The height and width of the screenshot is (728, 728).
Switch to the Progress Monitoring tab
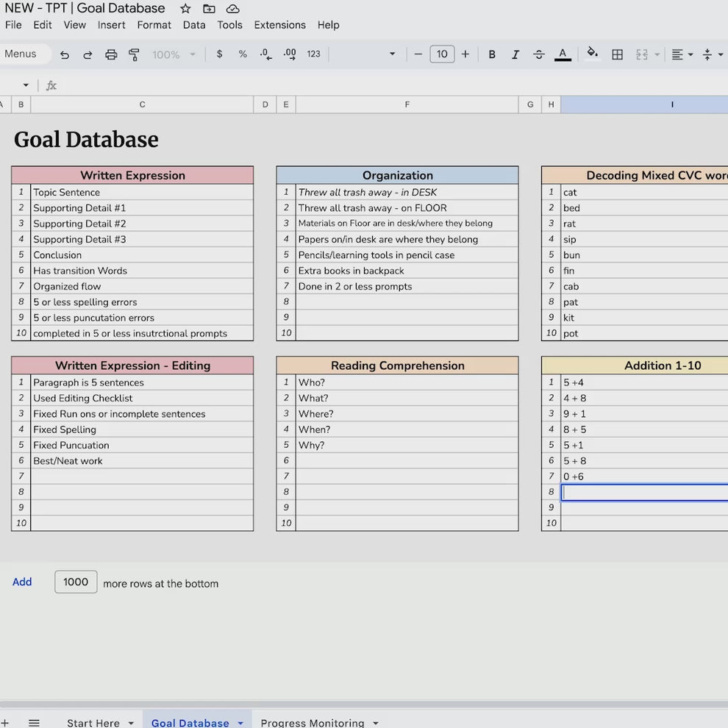pyautogui.click(x=313, y=722)
